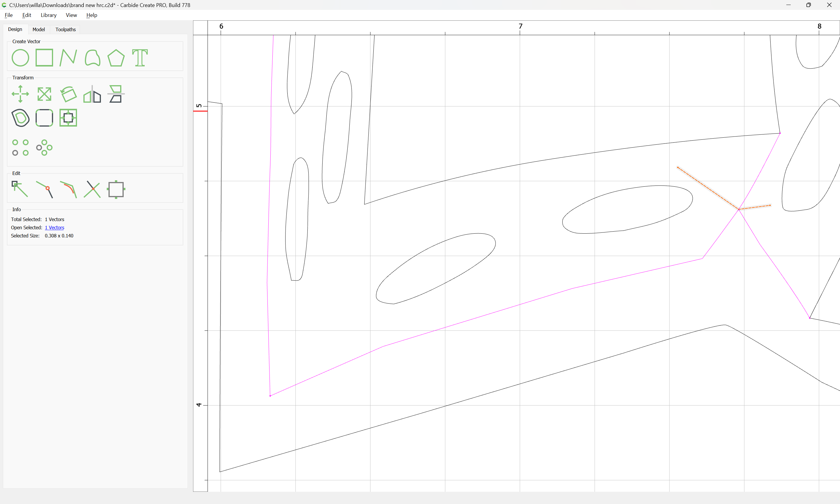This screenshot has width=840, height=504.
Task: Select the Circle vector tool
Action: click(20, 58)
